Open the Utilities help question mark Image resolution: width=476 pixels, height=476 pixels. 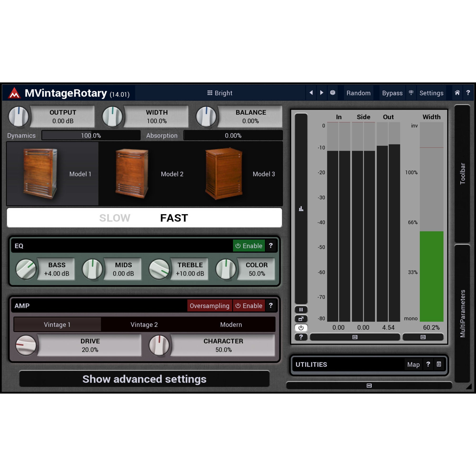(x=428, y=364)
